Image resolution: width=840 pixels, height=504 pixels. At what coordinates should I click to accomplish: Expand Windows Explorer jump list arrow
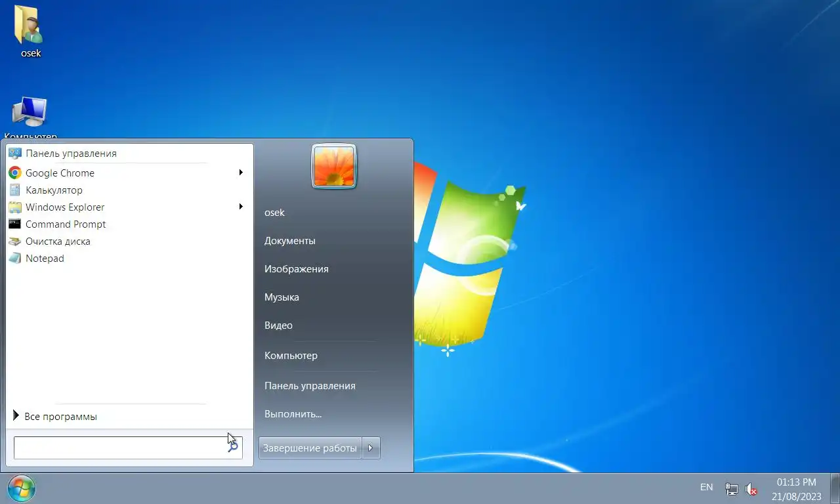(x=241, y=207)
